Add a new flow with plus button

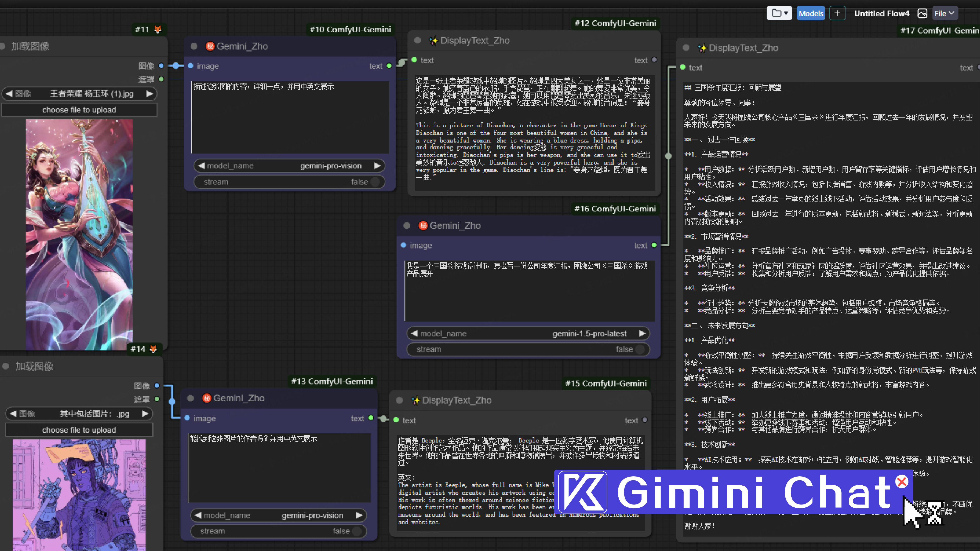tap(837, 13)
